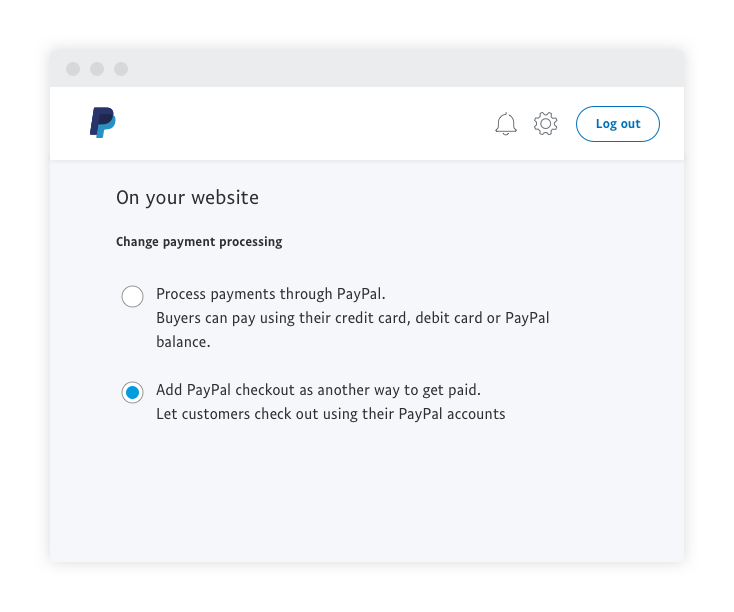
Task: Click the 'Add PayPal checkout as another way' label
Action: point(318,390)
